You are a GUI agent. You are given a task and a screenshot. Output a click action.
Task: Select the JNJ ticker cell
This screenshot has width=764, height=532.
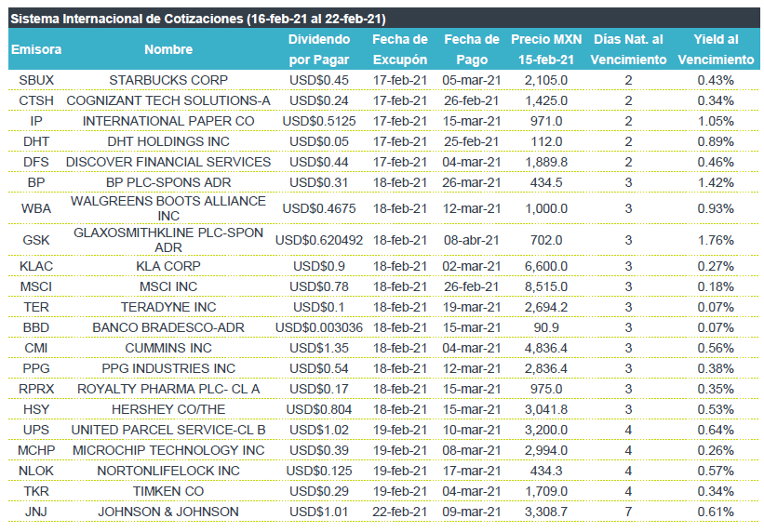coord(36,512)
